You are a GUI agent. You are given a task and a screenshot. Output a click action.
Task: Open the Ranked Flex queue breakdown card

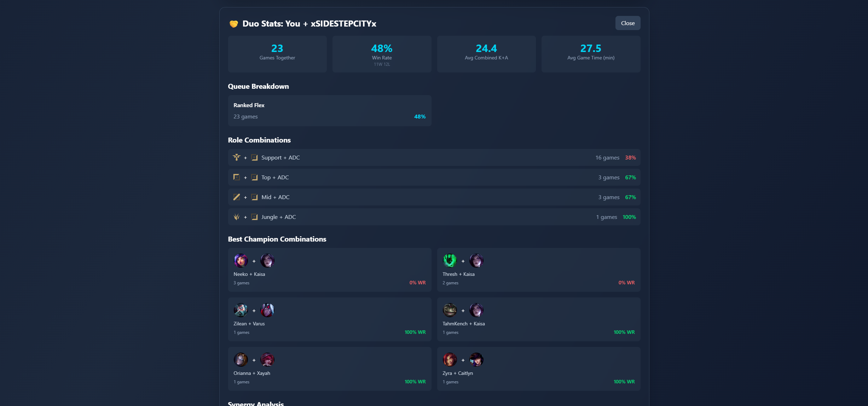329,111
